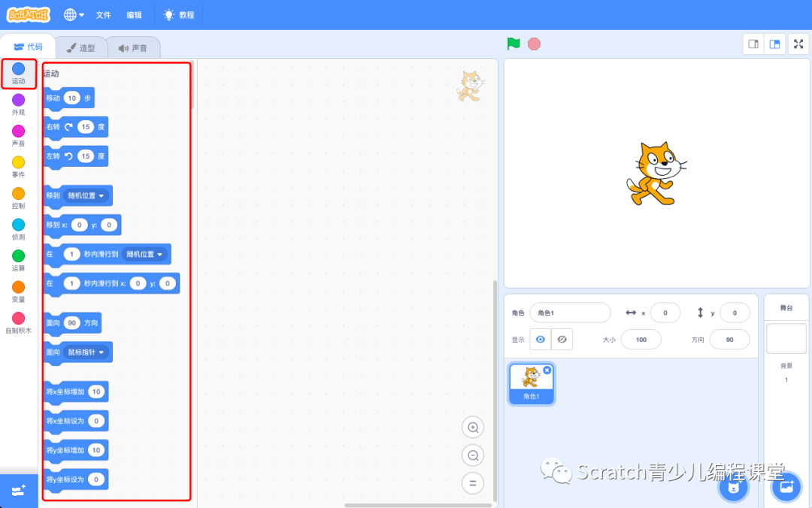Viewport: 812px width, 508px height.
Task: Edit the sprite name field 角色1
Action: [x=570, y=313]
